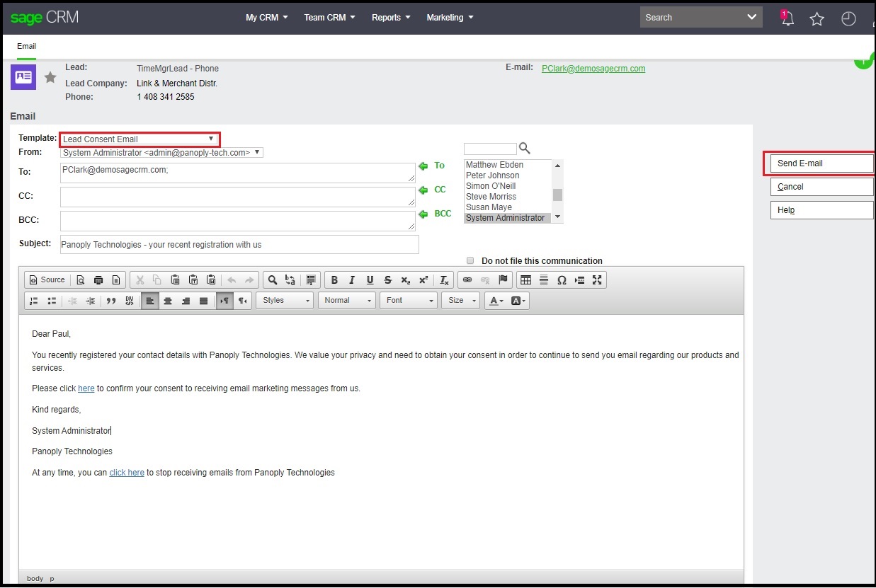Toggle Bold formatting

click(x=334, y=279)
